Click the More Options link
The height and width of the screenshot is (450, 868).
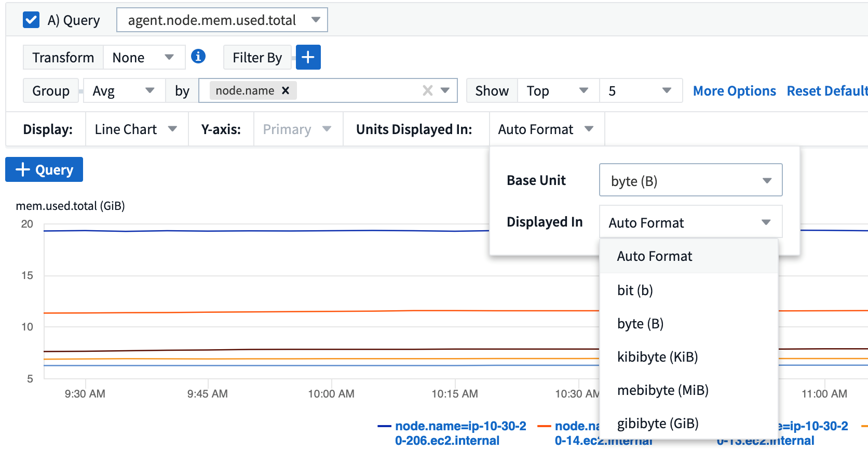(734, 91)
